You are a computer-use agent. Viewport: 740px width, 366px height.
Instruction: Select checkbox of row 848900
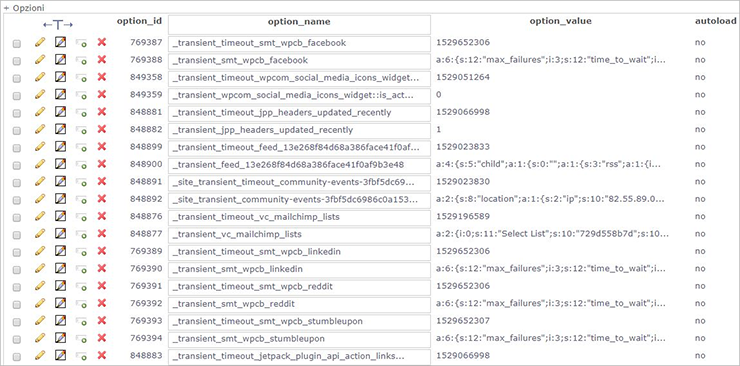[x=17, y=166]
